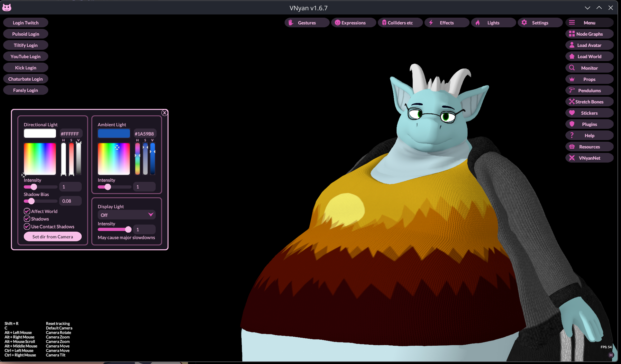
Task: Click the VNyan cat logo icon
Action: point(7,8)
